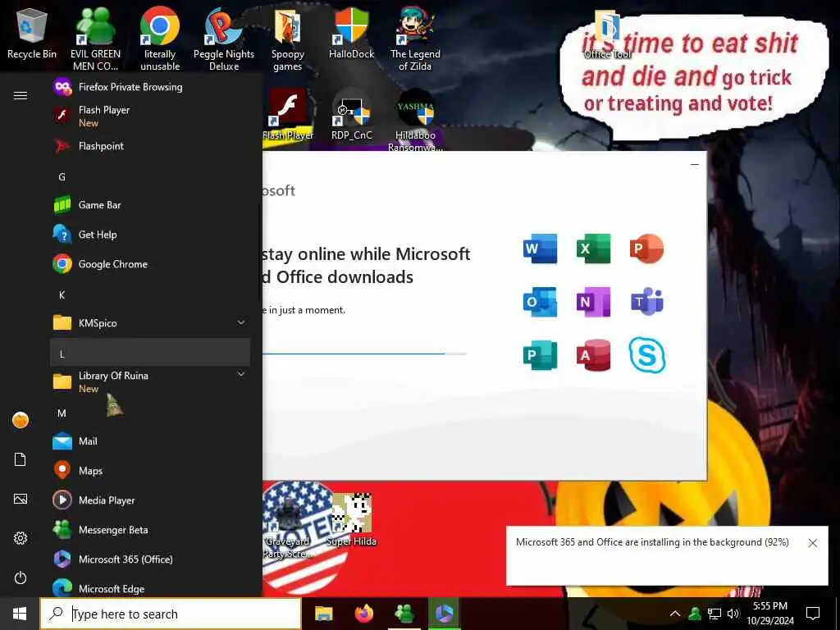Switch to Microsoft 365 installer taskbar icon
Image resolution: width=840 pixels, height=630 pixels.
(x=444, y=614)
